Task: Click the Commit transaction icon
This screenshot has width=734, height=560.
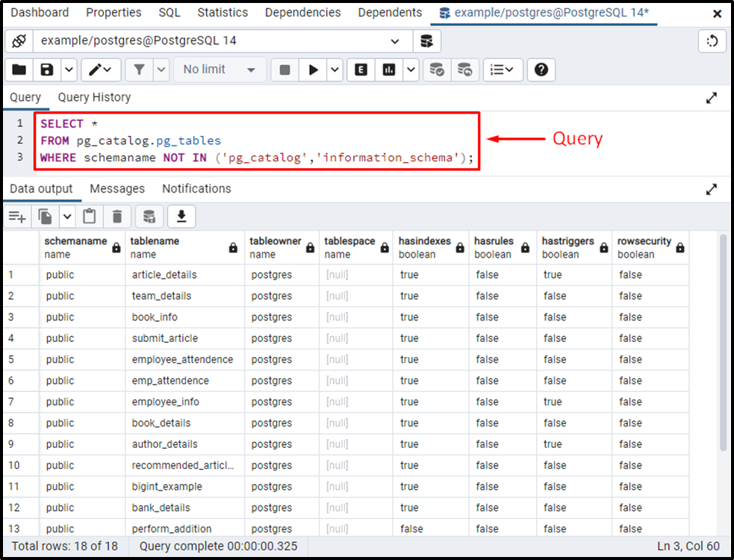Action: pos(438,69)
